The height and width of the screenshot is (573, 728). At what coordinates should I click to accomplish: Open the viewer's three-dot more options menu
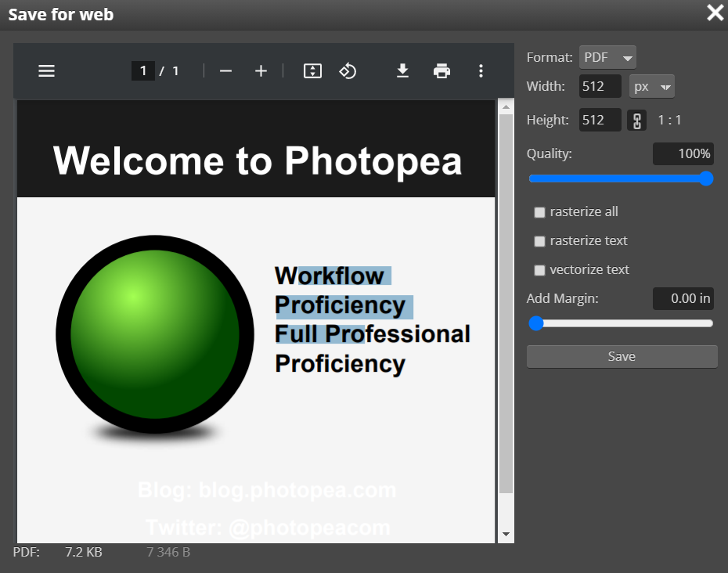[481, 70]
